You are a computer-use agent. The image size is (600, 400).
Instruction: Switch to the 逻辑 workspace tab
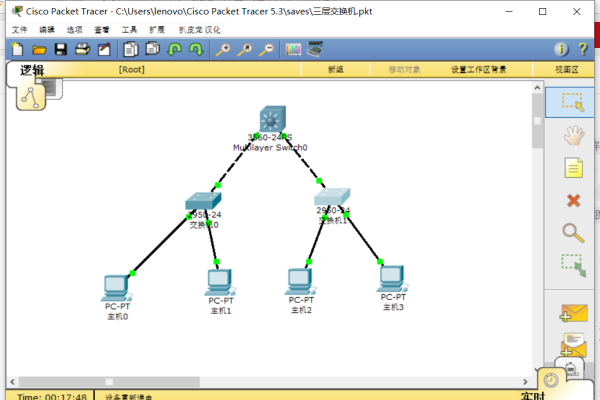(32, 70)
